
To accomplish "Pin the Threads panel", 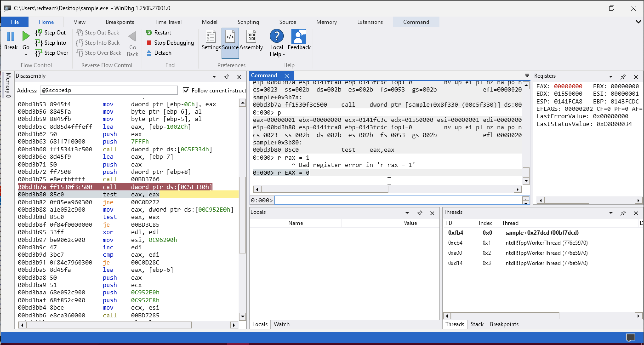I will pyautogui.click(x=623, y=213).
